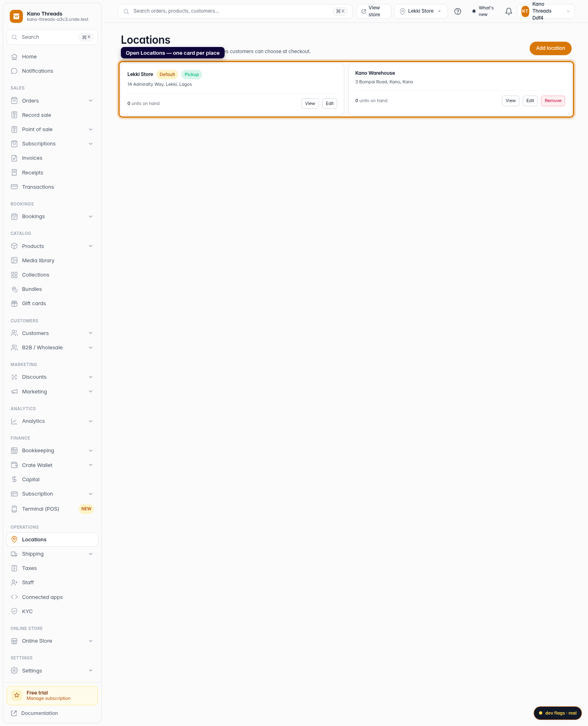Image resolution: width=588 pixels, height=726 pixels.
Task: Expand the Bookings chevron
Action: (91, 217)
